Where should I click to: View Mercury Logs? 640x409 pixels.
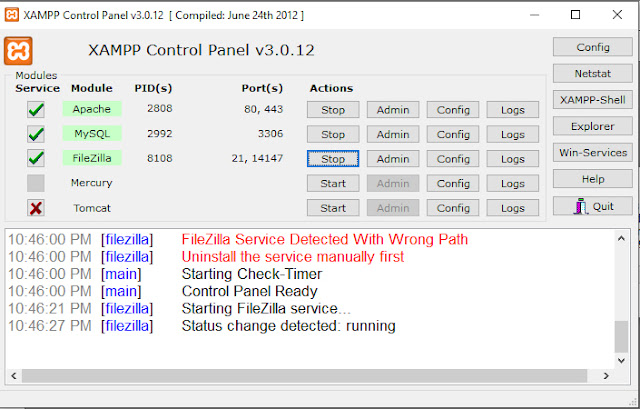513,183
